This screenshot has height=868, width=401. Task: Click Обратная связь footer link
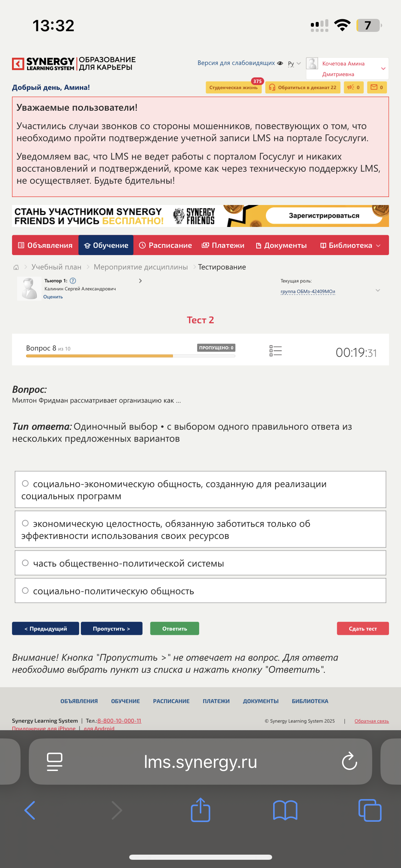pyautogui.click(x=372, y=721)
